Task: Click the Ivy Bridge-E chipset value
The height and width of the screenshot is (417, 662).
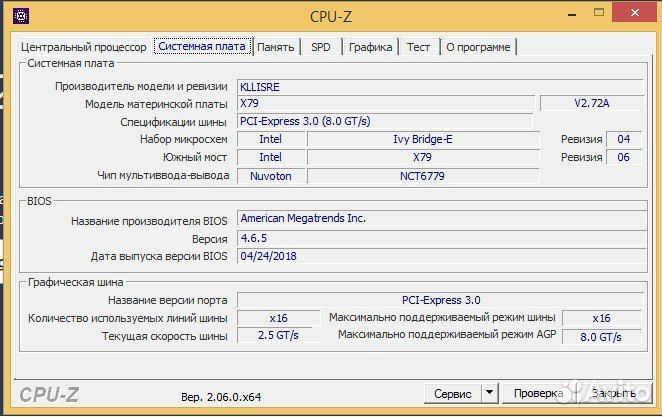Action: [423, 139]
